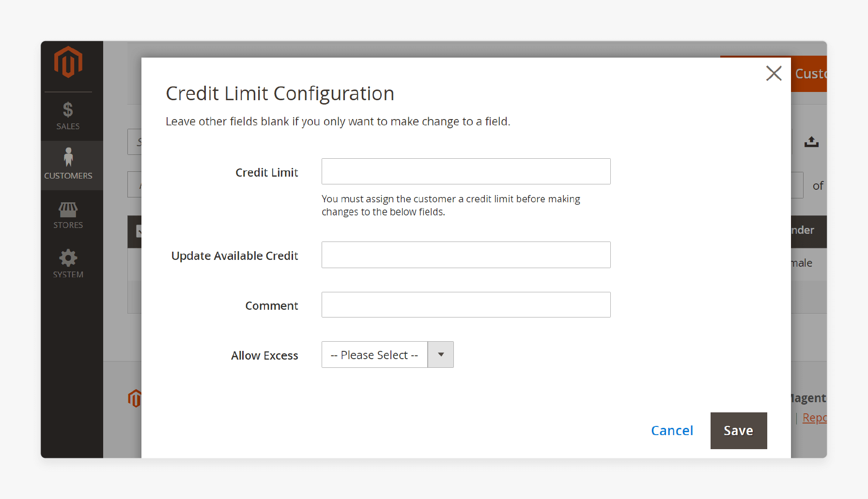The image size is (868, 499).
Task: Click the orange Customer button behind dialog
Action: (x=809, y=74)
